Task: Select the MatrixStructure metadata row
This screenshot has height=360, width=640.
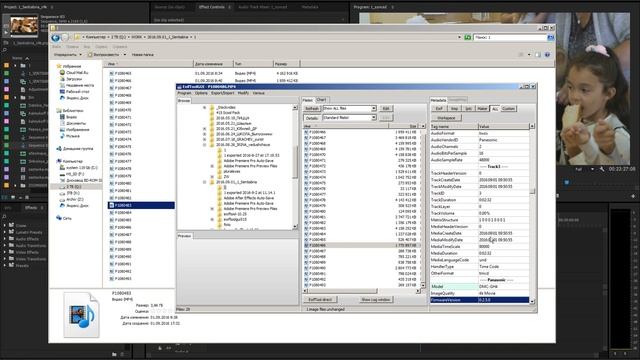Action: (480, 220)
